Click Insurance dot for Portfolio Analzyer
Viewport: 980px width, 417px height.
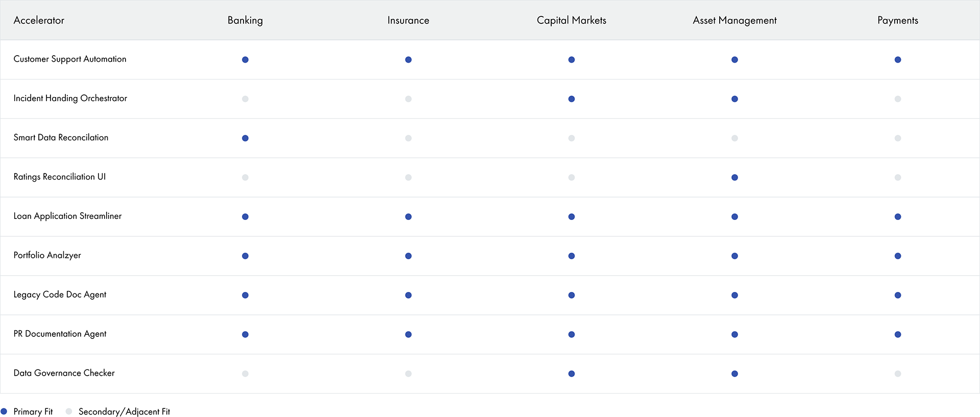pos(408,256)
